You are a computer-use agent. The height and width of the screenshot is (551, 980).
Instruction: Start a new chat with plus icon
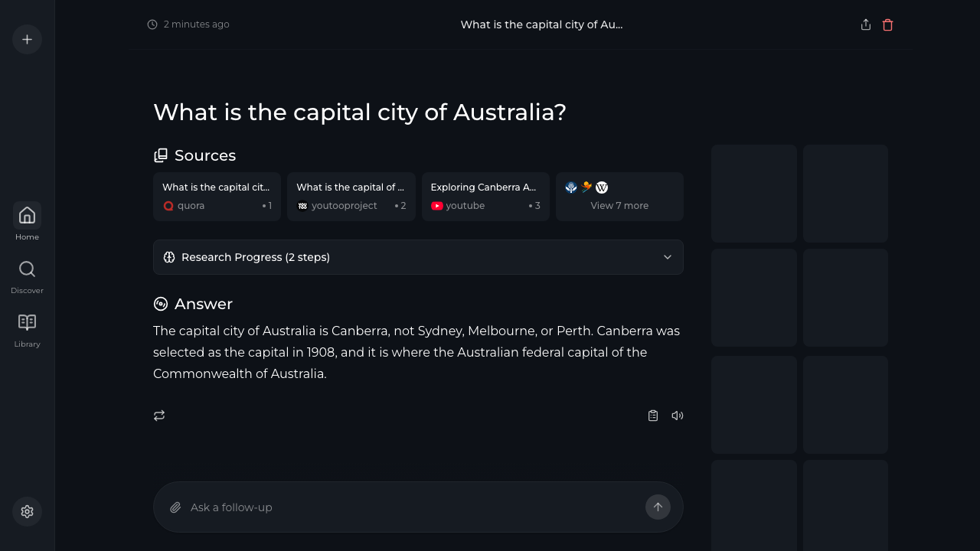click(27, 39)
